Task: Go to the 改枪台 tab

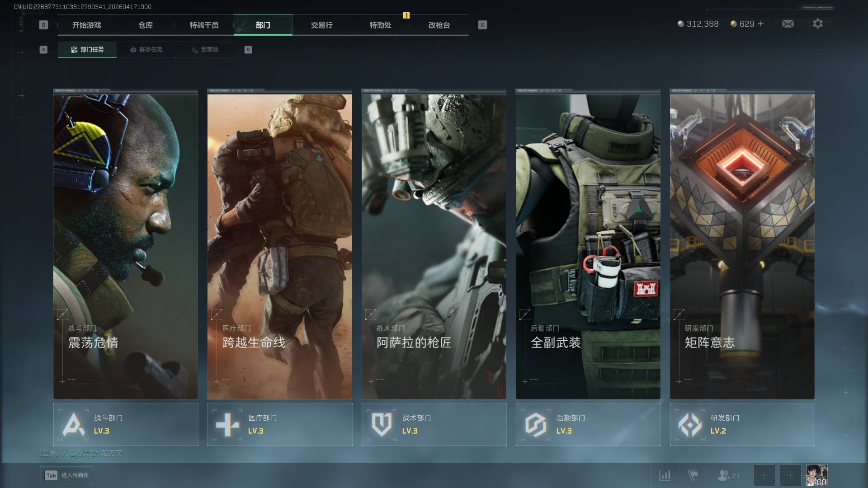Action: pos(439,25)
